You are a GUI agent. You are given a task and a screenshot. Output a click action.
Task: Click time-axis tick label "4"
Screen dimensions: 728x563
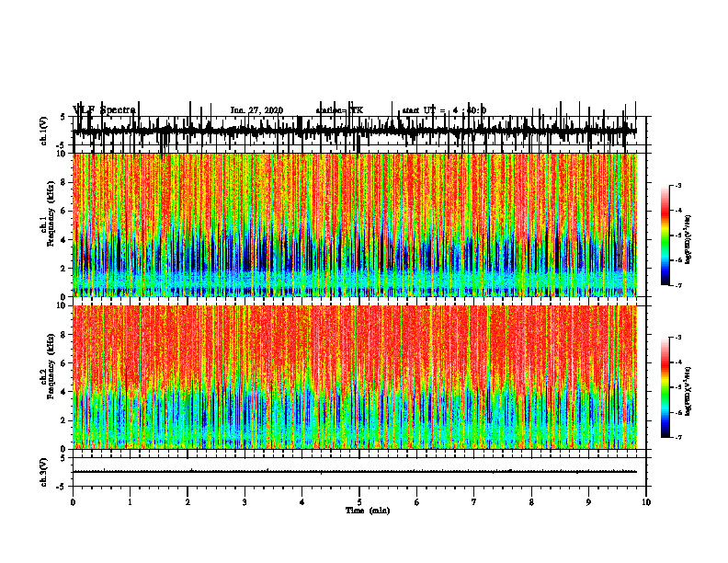coord(302,502)
